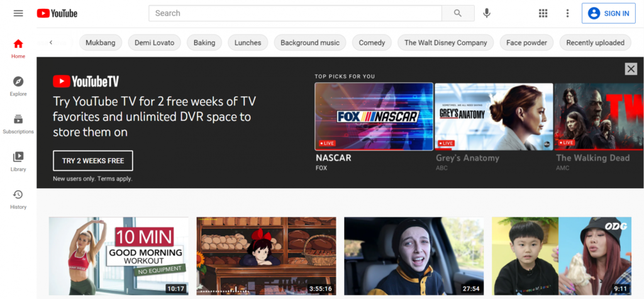
Task: Click the search magnifier button
Action: [458, 13]
